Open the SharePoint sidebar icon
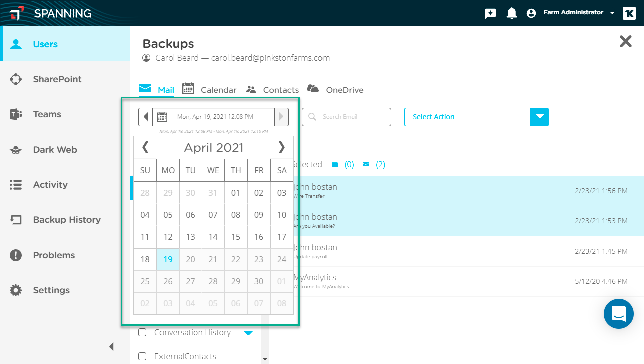 pyautogui.click(x=16, y=79)
